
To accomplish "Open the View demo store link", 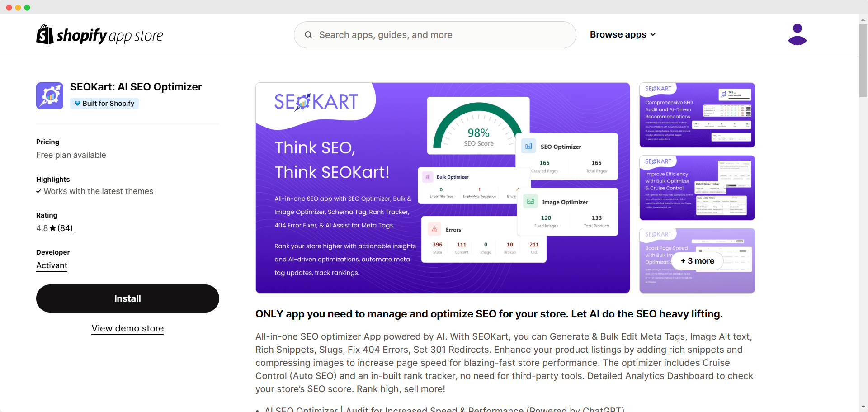I will 127,328.
